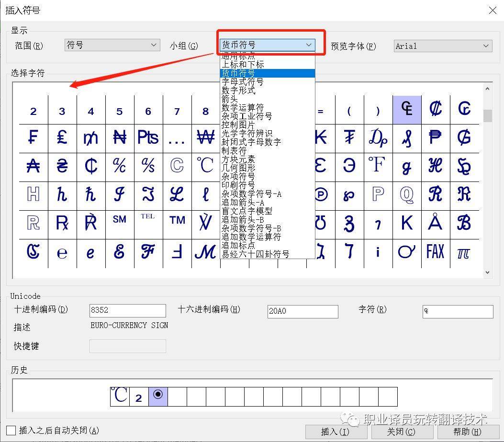Select the Angstrom Å symbol
Screen dimensions: 504x442
pos(436,220)
